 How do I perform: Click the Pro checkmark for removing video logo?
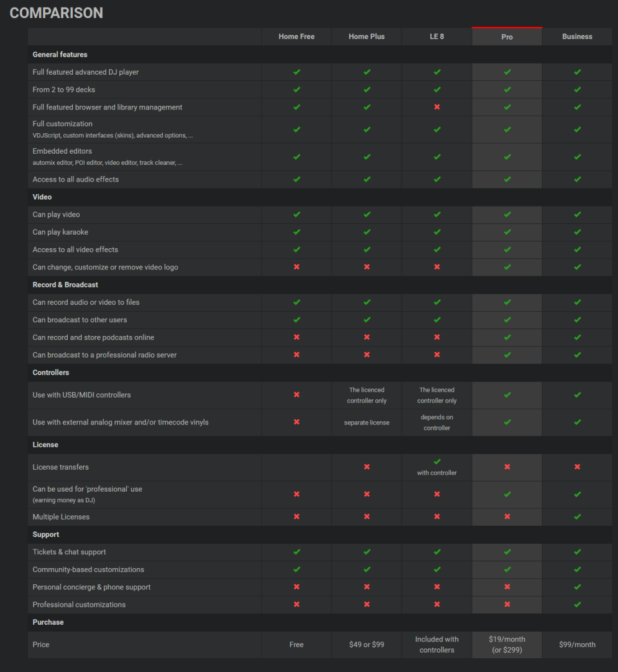(507, 267)
